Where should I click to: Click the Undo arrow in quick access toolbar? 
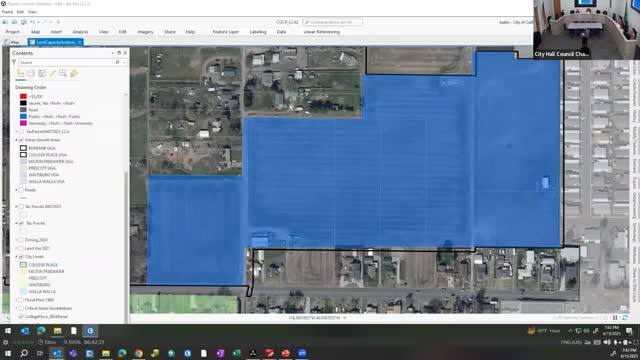tap(33, 22)
